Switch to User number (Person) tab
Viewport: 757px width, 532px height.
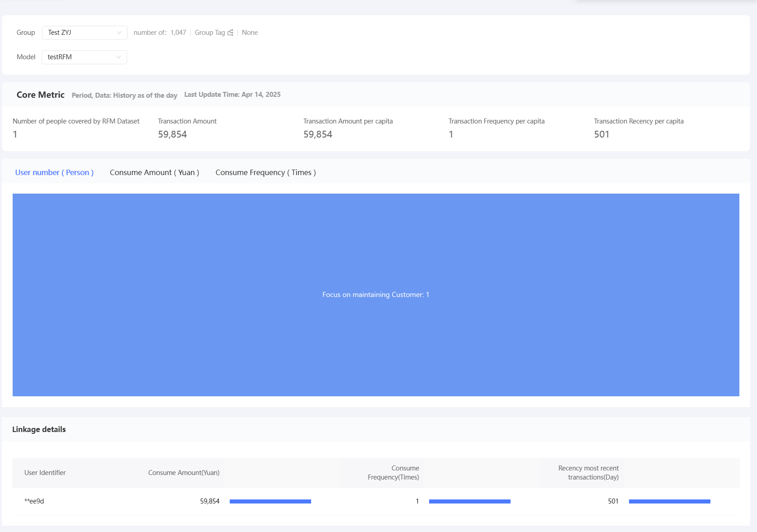54,172
